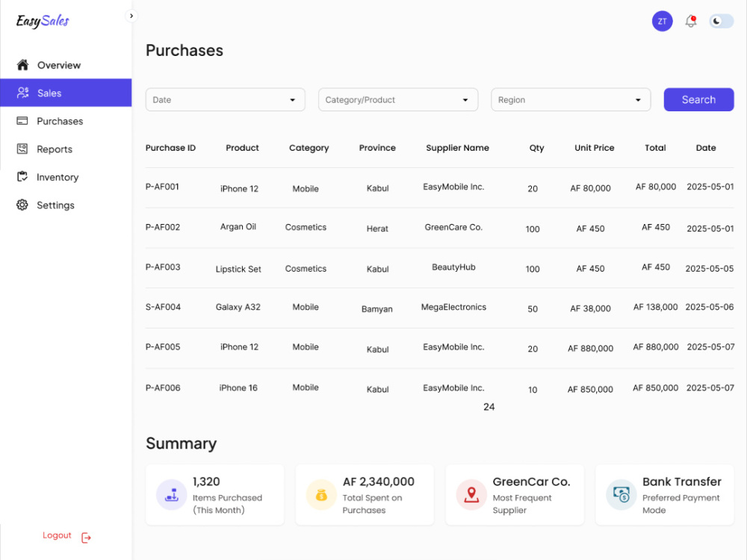Click Purchase ID column header
Screen dimensions: 747x560
pyautogui.click(x=170, y=148)
